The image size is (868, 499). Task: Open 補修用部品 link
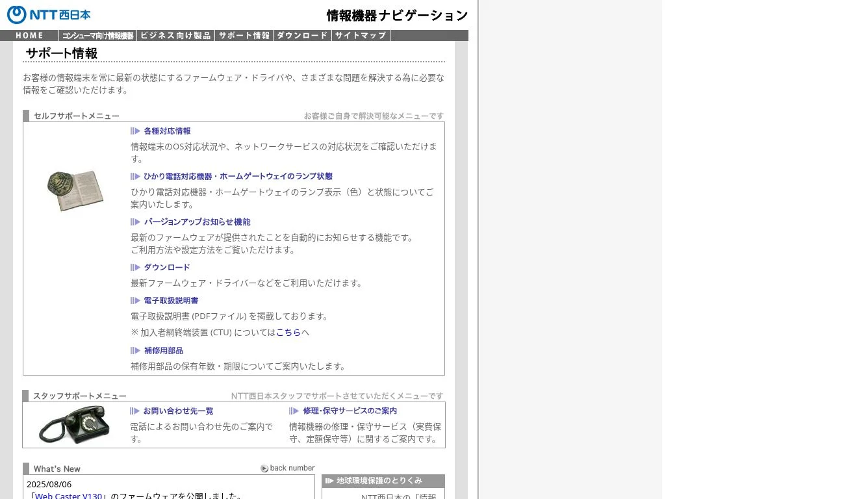(164, 350)
